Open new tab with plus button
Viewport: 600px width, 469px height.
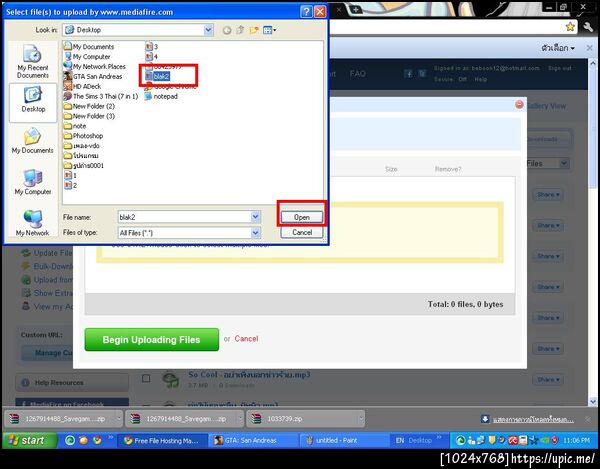tap(355, 10)
